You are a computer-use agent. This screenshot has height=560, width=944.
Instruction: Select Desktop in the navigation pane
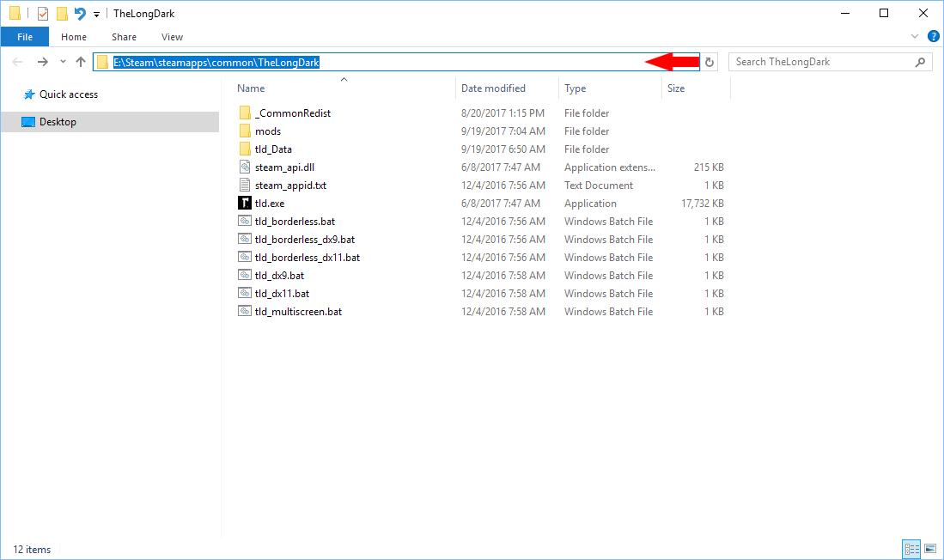tap(110, 122)
